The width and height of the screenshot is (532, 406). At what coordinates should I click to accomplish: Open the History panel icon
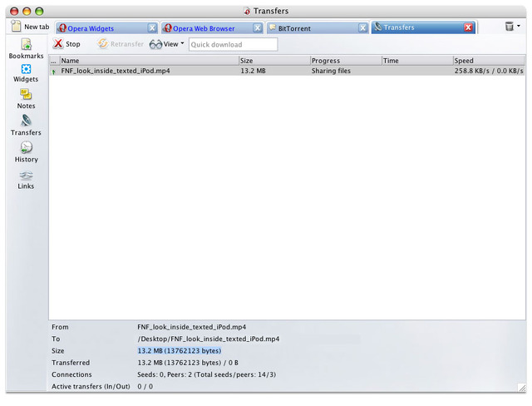(x=26, y=147)
